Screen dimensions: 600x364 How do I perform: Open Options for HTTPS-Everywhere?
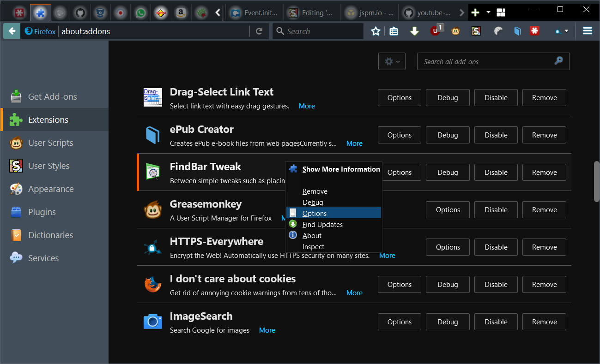pos(448,247)
